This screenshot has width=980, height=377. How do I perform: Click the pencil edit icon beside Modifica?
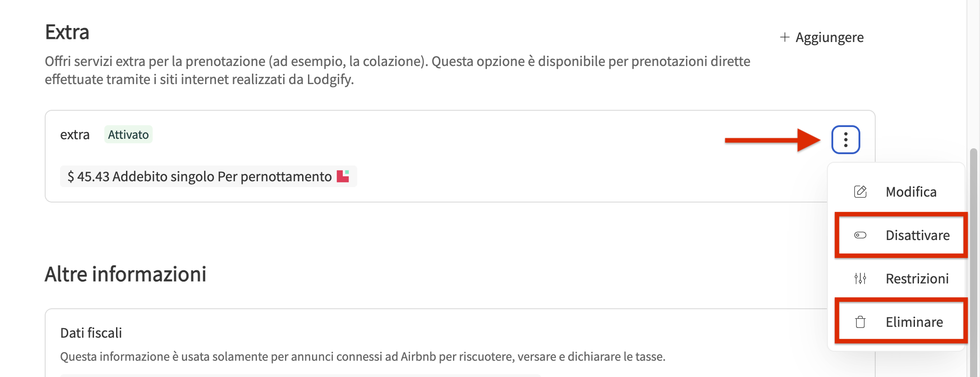[x=860, y=192]
